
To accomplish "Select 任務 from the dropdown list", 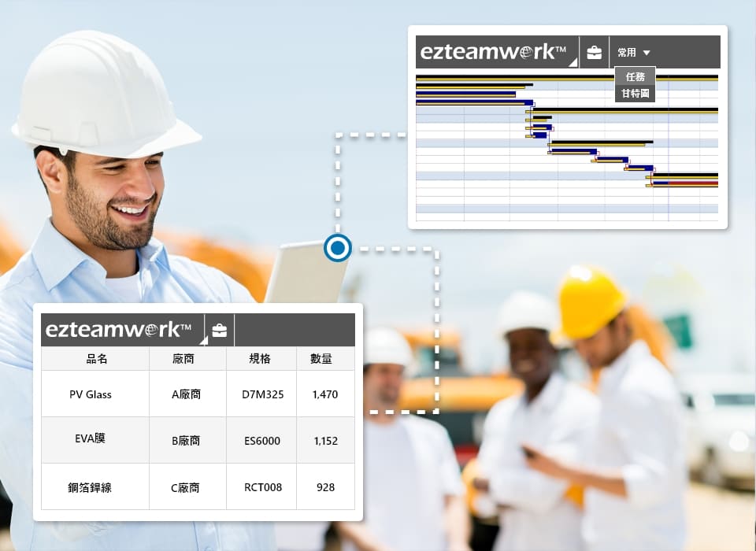I will pyautogui.click(x=635, y=76).
